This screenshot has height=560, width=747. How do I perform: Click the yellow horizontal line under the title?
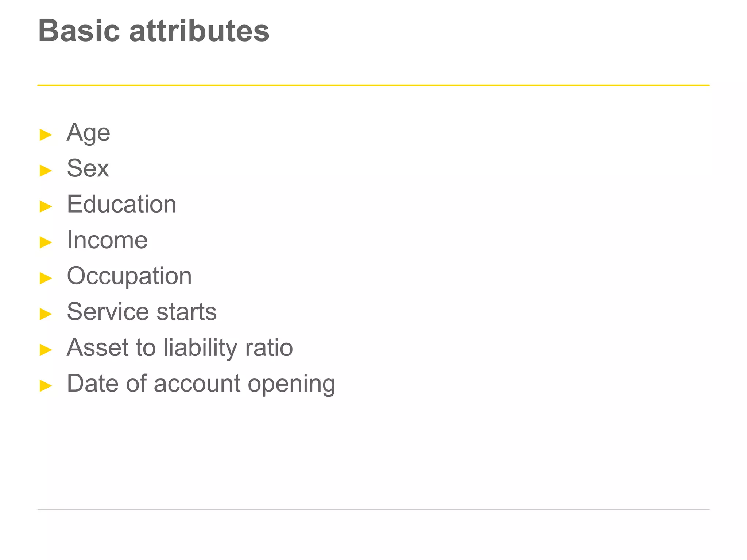pos(373,85)
